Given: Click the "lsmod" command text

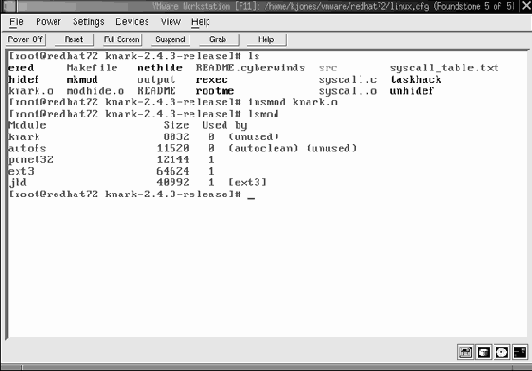Looking at the screenshot, I should 263,113.
